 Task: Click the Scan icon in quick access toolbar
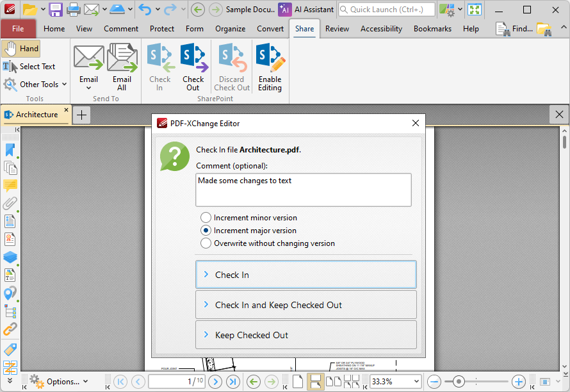(x=117, y=10)
